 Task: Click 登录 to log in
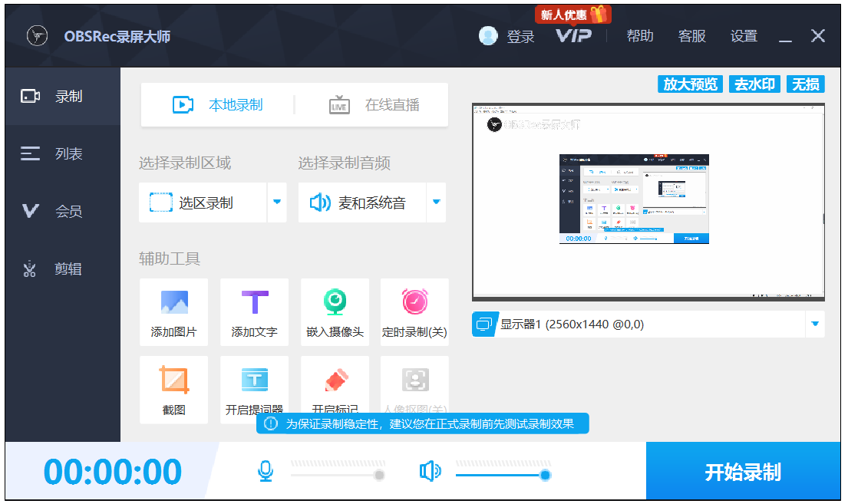tap(520, 37)
